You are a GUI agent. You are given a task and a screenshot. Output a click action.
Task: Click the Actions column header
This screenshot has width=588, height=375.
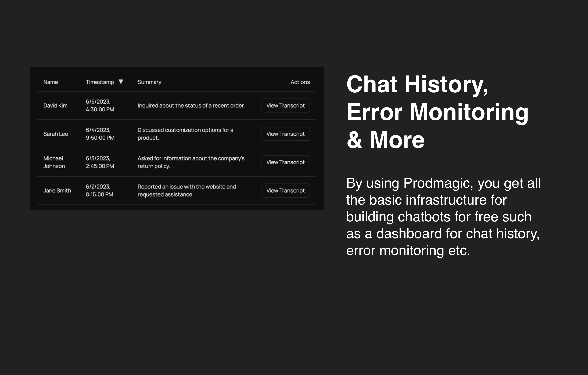tap(300, 82)
